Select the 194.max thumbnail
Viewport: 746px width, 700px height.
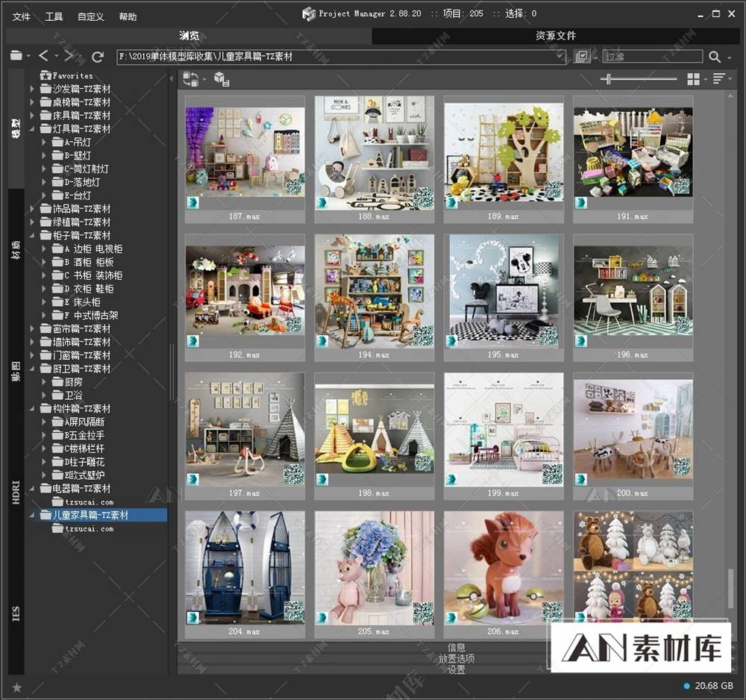tap(374, 298)
